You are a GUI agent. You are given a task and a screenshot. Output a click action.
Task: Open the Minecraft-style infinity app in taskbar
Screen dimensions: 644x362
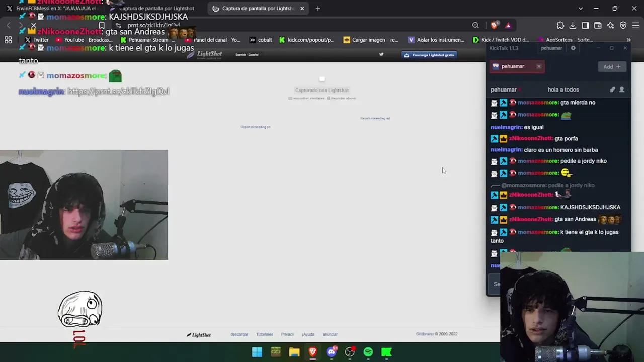coord(276,352)
